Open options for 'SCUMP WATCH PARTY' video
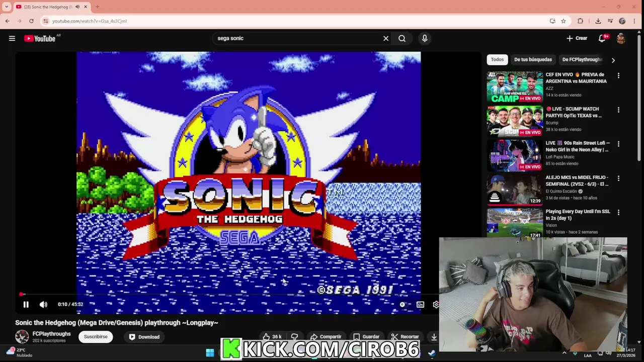Viewport: 644px width, 362px height. click(x=618, y=110)
